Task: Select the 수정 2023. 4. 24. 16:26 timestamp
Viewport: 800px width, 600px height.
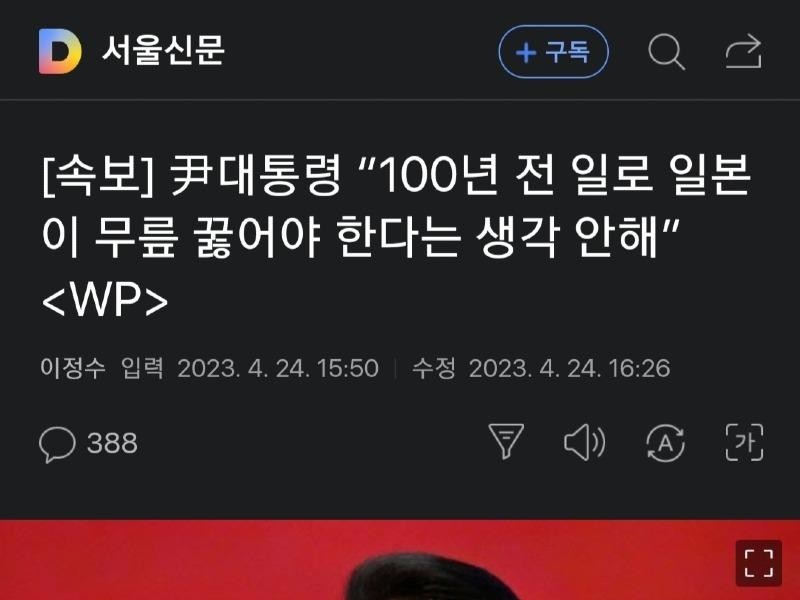Action: (541, 368)
